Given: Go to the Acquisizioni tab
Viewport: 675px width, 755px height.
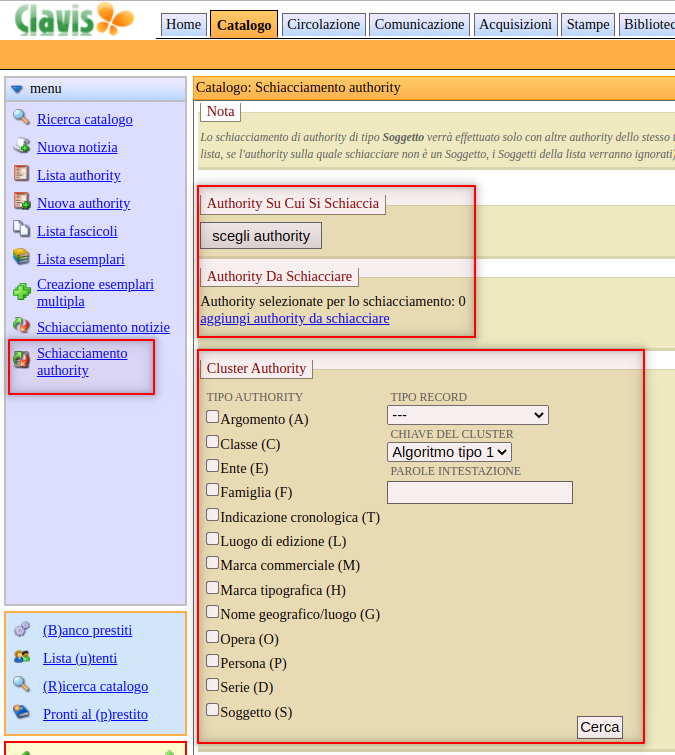Looking at the screenshot, I should coord(515,24).
